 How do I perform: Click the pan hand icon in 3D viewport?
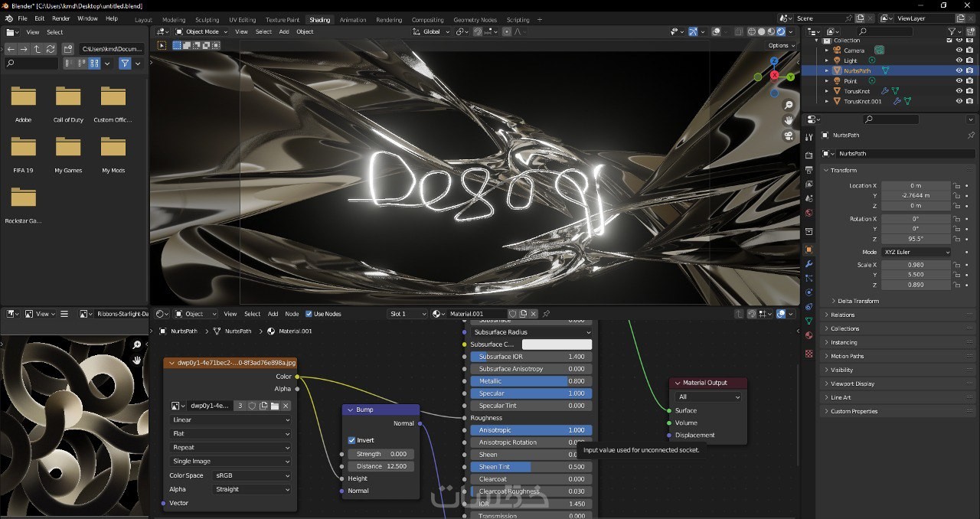click(788, 120)
